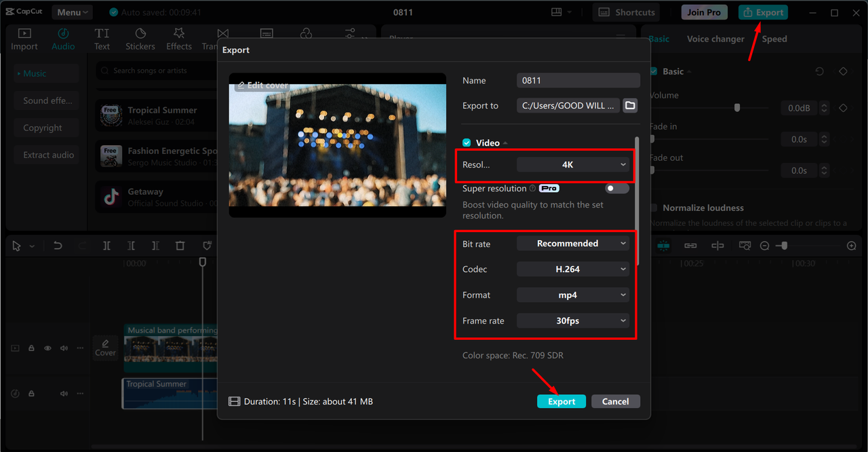868x452 pixels.
Task: Open the Shortcuts button
Action: point(627,12)
